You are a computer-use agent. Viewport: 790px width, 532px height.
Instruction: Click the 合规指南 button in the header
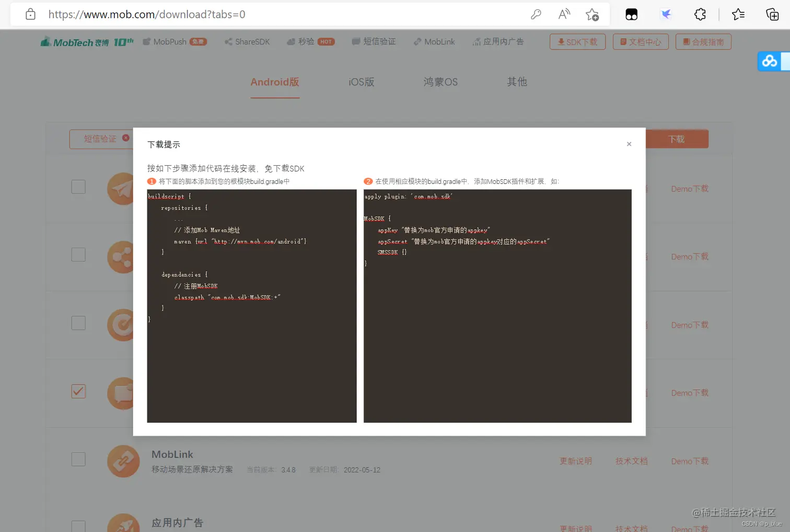tap(703, 42)
